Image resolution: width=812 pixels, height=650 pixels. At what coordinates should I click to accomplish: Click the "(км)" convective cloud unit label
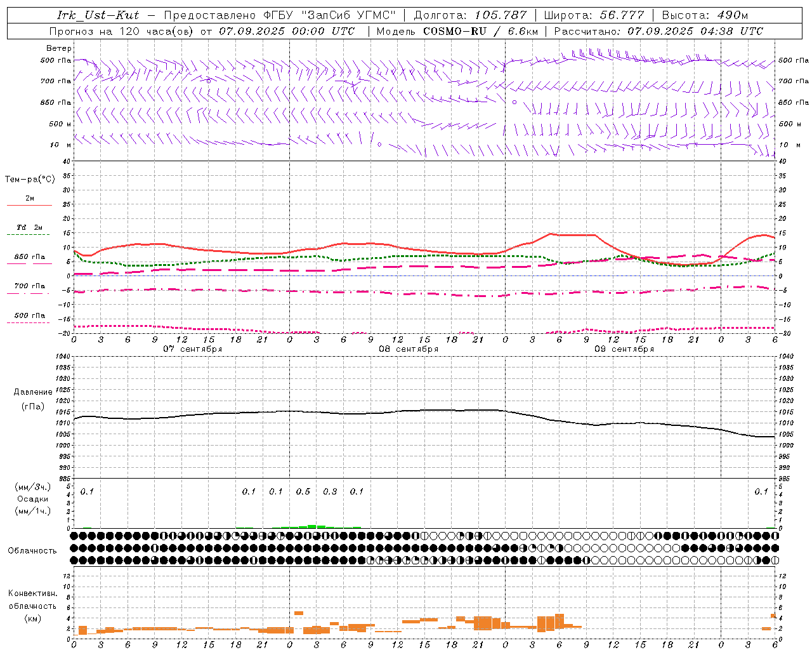[32, 618]
